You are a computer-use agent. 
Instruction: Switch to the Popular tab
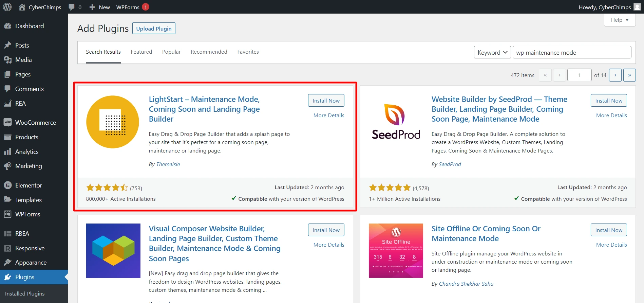tap(171, 52)
